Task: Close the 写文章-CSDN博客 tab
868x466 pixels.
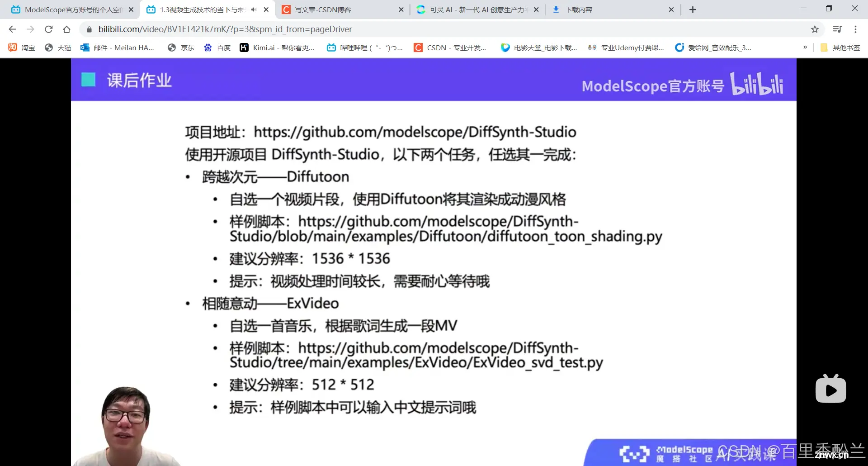Action: pyautogui.click(x=401, y=10)
